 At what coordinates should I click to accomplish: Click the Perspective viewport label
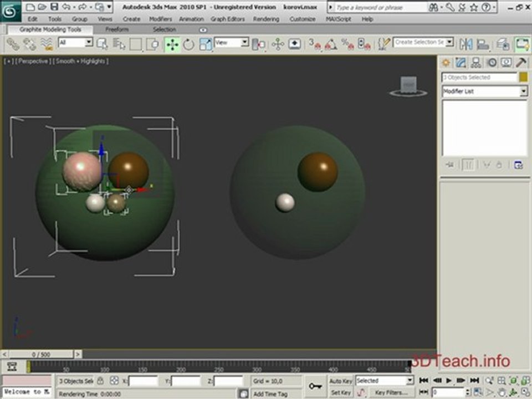33,61
